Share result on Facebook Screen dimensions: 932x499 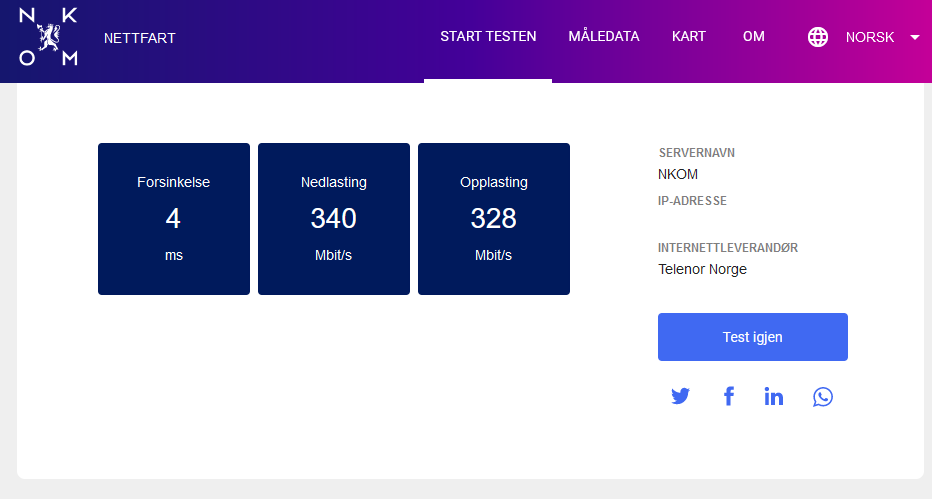point(729,396)
